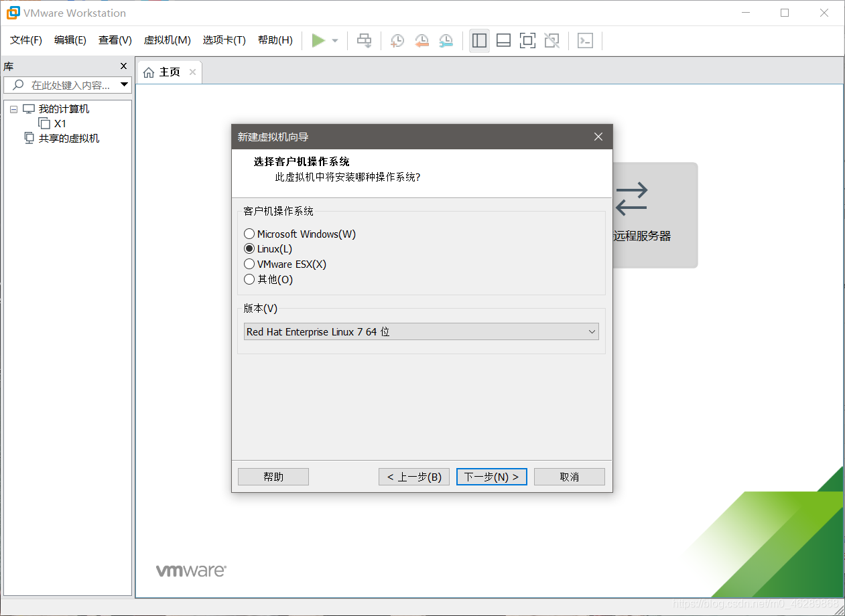Select the Microsoft Windows(W) radio button
Viewport: 845px width, 616px height.
[249, 234]
